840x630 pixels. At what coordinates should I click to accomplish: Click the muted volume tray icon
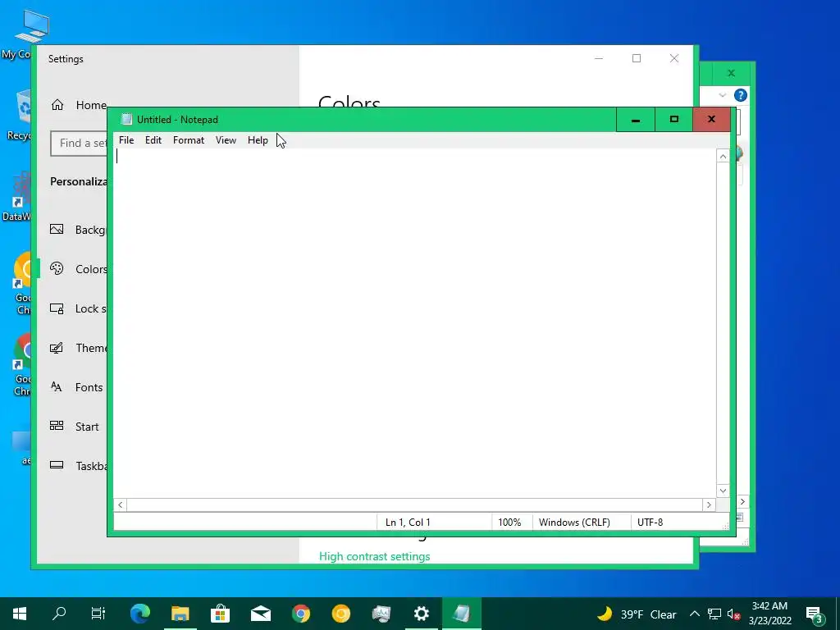733,614
